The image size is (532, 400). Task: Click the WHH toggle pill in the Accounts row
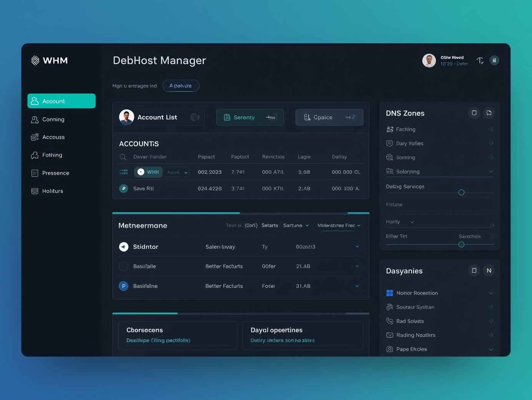coord(148,172)
